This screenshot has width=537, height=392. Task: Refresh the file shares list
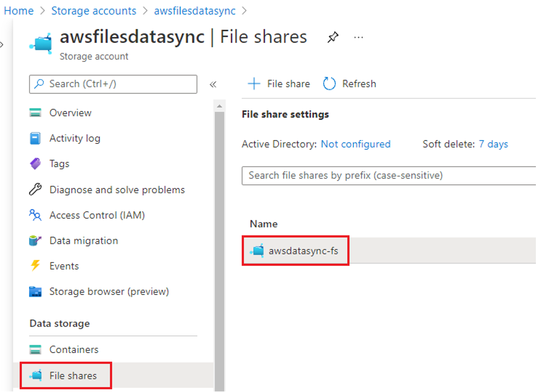[x=349, y=83]
